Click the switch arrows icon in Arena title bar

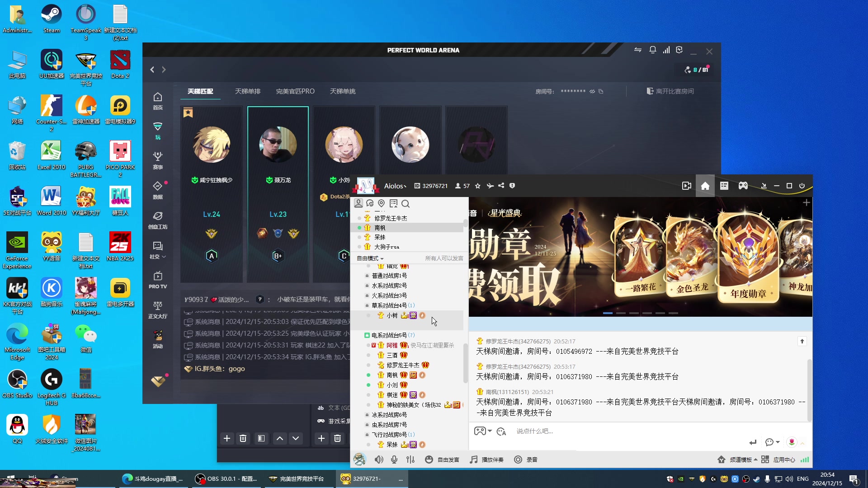[x=638, y=50]
